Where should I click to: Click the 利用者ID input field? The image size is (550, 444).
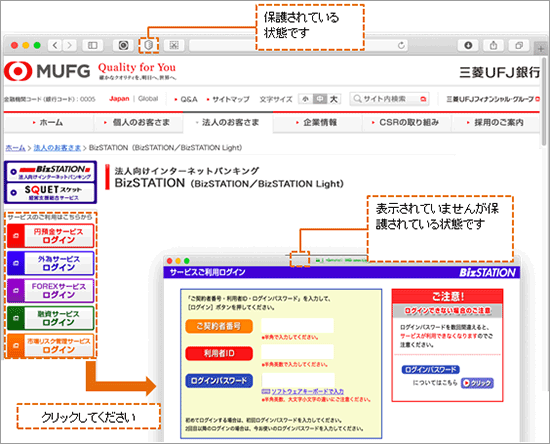point(297,352)
